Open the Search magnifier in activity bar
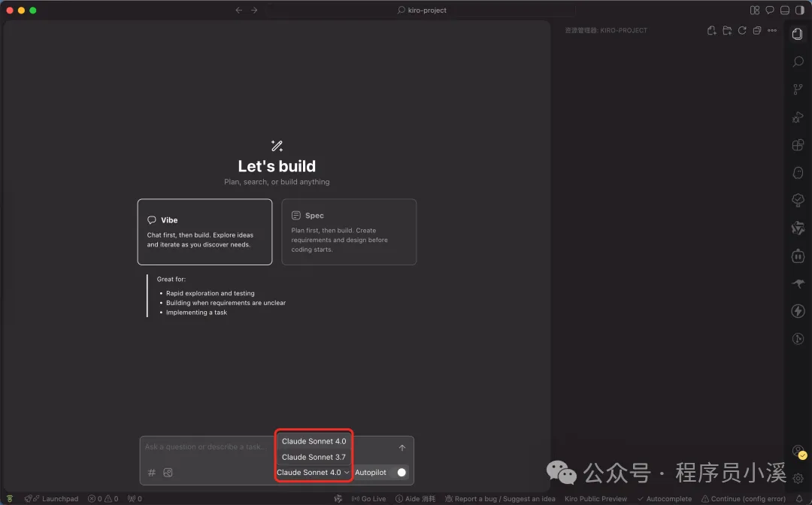This screenshot has width=812, height=505. (x=798, y=62)
